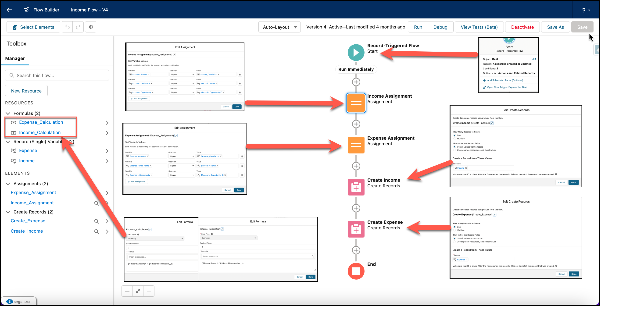This screenshot has width=644, height=327.
Task: Open the Income_Assignment element link
Action: click(32, 203)
